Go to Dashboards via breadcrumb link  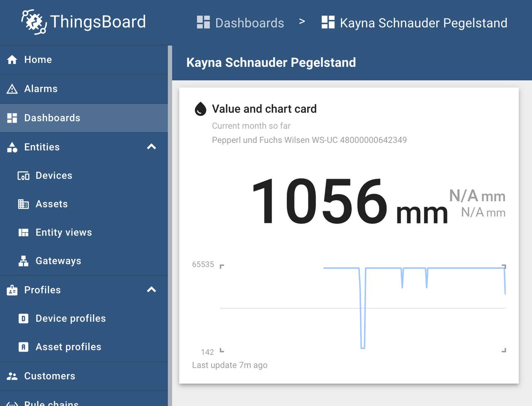click(240, 22)
